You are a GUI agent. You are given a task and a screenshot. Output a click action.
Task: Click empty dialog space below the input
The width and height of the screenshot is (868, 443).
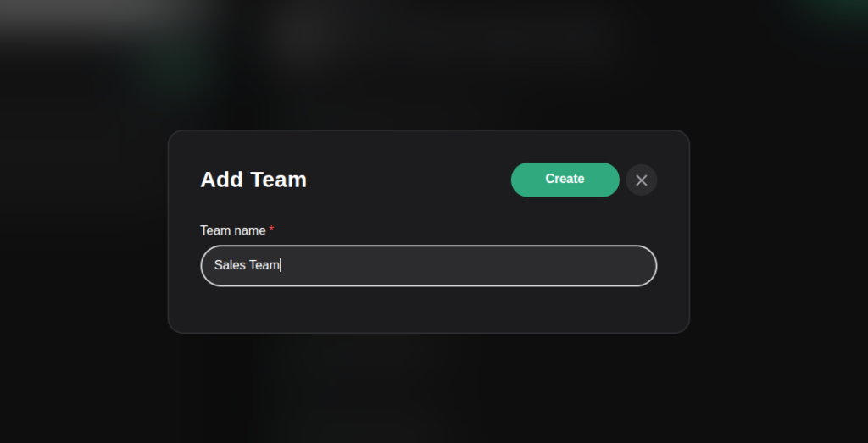coord(428,309)
